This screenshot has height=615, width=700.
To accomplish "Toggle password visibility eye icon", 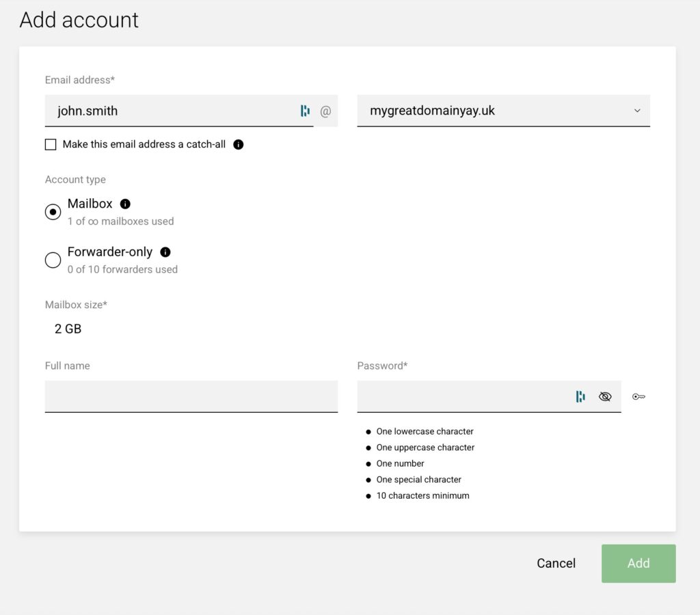I will [605, 396].
